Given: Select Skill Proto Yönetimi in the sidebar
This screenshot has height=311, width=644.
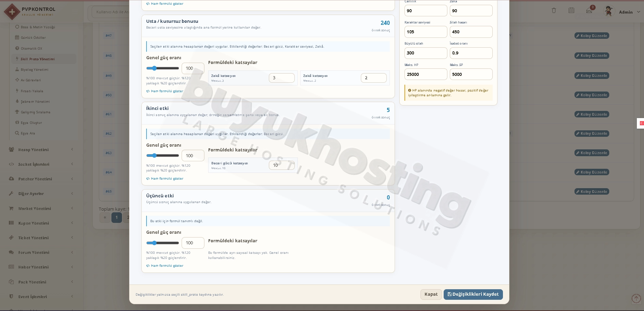Looking at the screenshot, I should click(43, 59).
